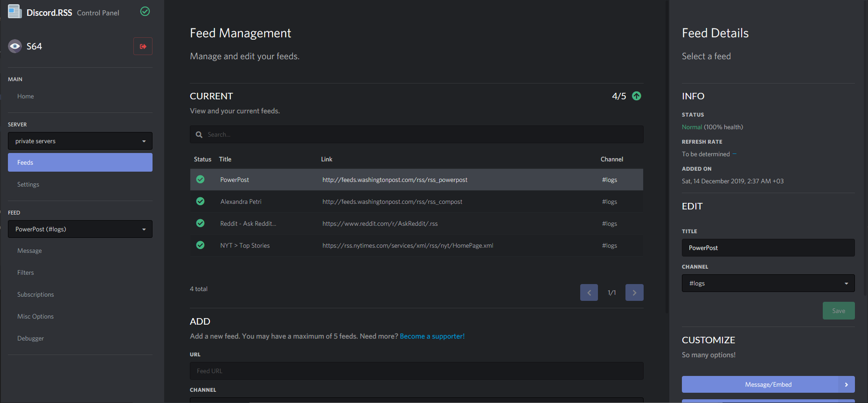Select Subscriptions in the sidebar

(x=35, y=295)
